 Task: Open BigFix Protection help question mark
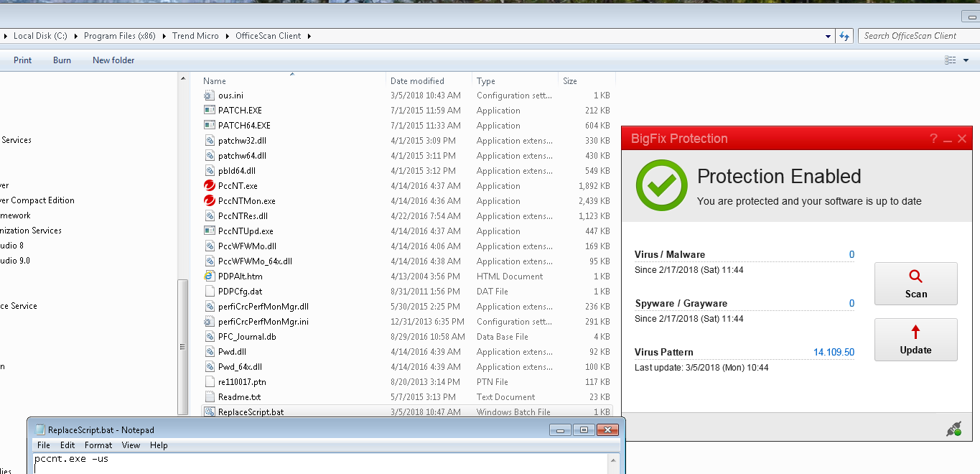click(933, 139)
